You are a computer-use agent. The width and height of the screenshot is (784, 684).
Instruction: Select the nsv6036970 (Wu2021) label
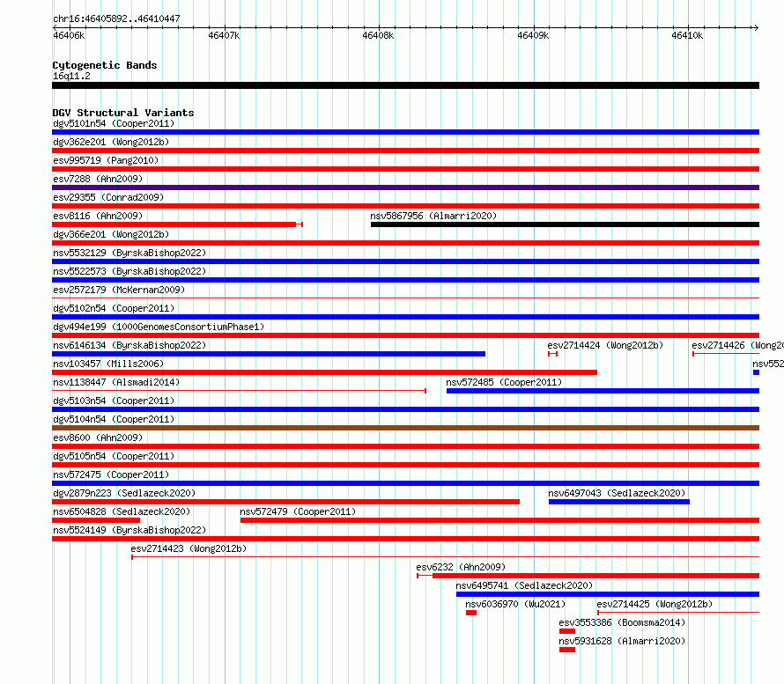(515, 604)
